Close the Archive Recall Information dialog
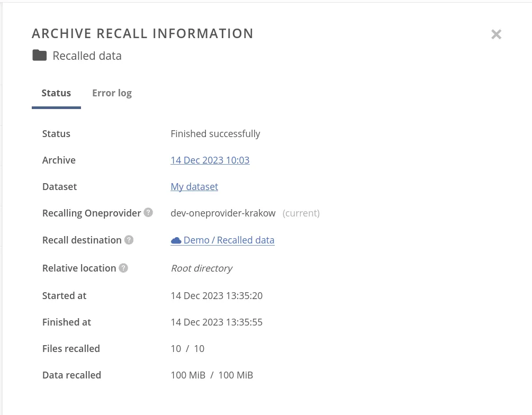532x415 pixels. pyautogui.click(x=496, y=34)
